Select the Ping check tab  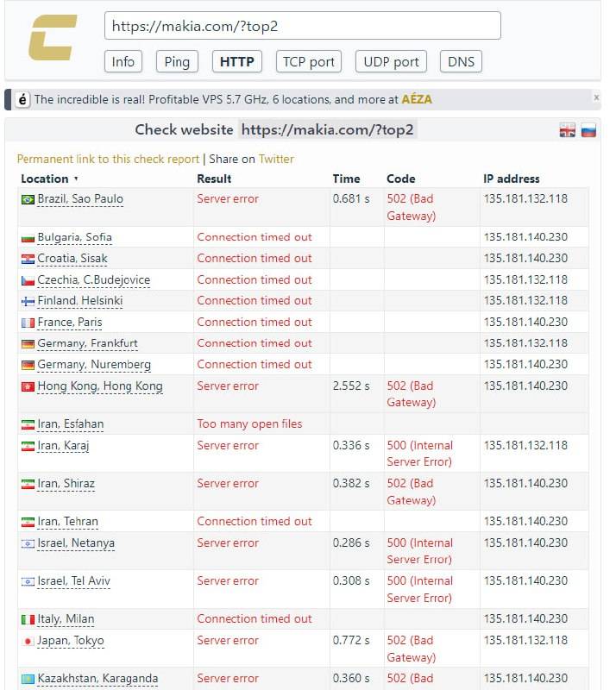(177, 61)
